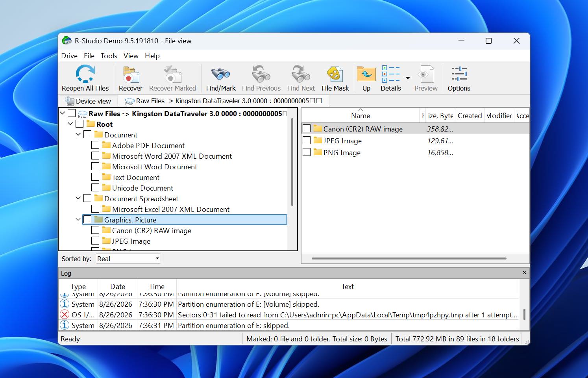
Task: Click the info icon on the last log row
Action: coord(65,325)
